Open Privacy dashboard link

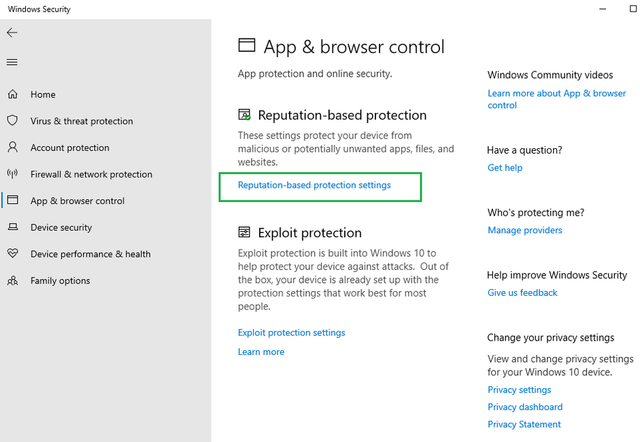click(x=525, y=407)
